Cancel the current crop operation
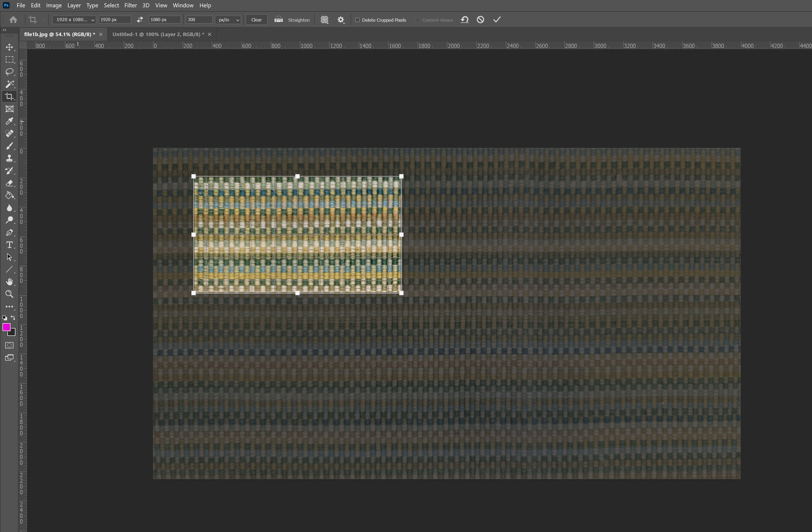This screenshot has height=532, width=812. pos(480,20)
